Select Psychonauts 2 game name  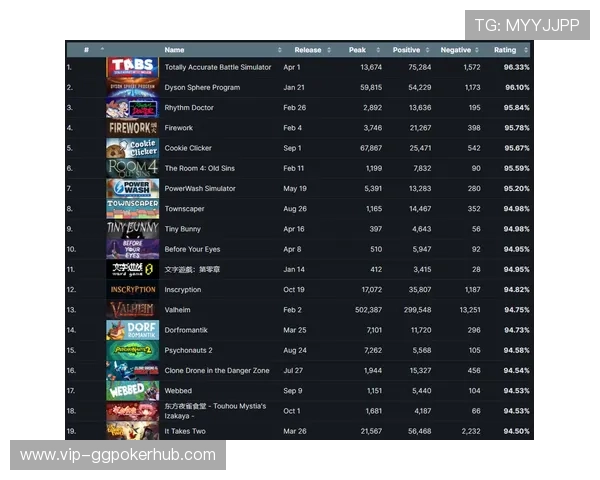tap(188, 351)
